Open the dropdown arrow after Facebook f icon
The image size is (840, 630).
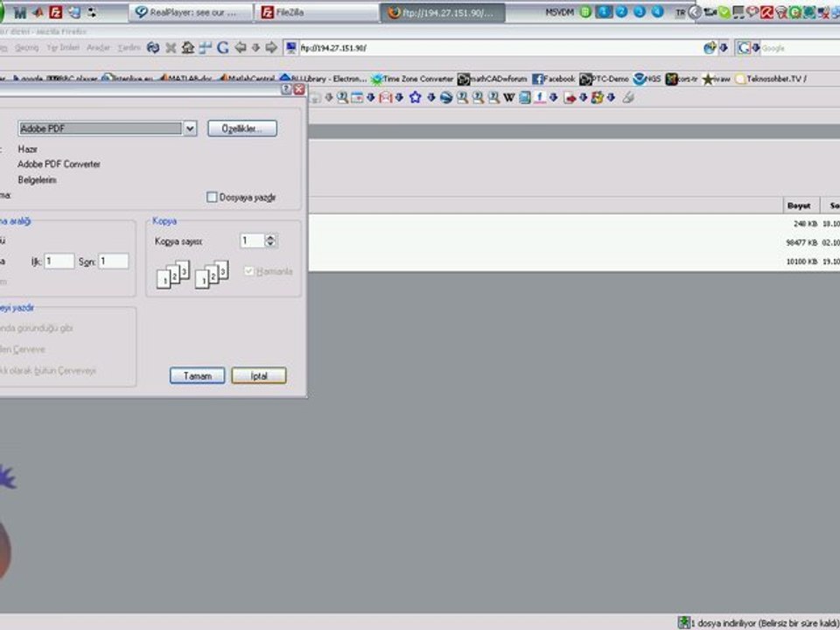click(554, 97)
